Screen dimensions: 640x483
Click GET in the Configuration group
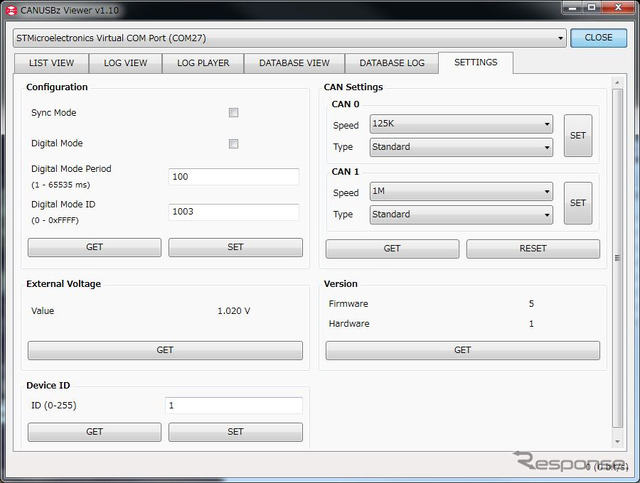tap(94, 247)
